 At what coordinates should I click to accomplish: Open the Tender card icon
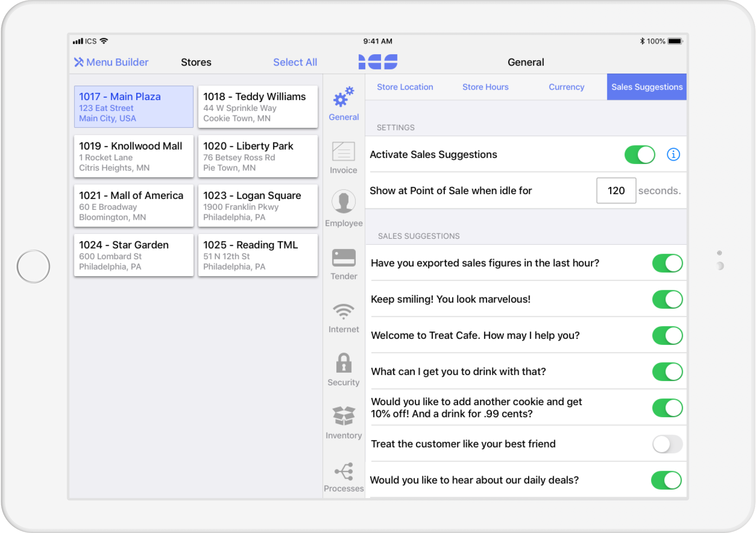coord(344,258)
